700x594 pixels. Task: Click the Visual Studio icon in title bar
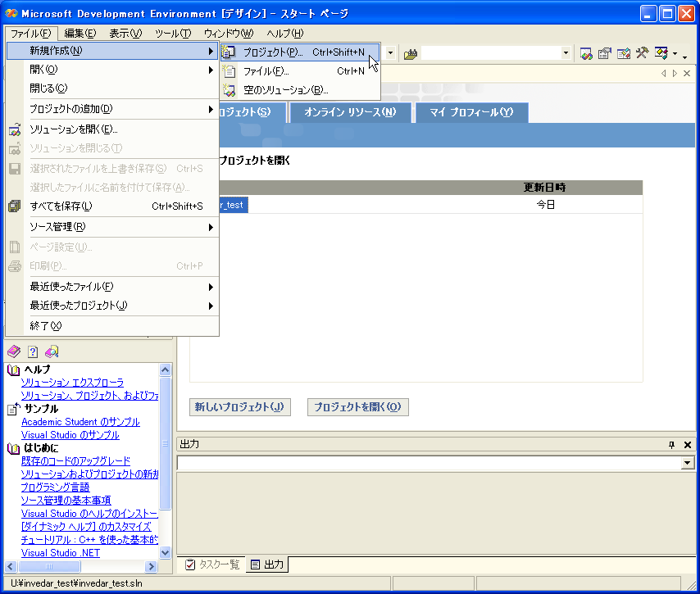11,13
